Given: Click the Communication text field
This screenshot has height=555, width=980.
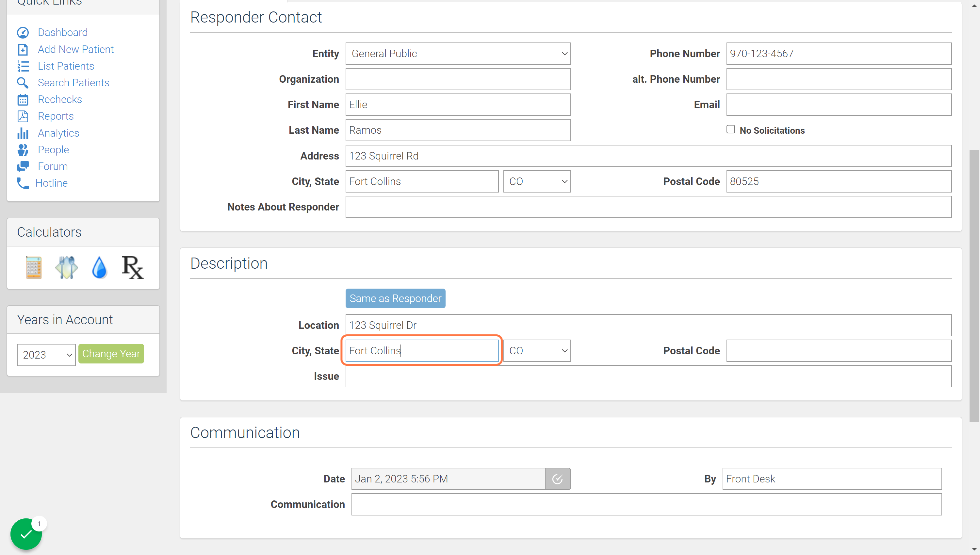Looking at the screenshot, I should 646,504.
